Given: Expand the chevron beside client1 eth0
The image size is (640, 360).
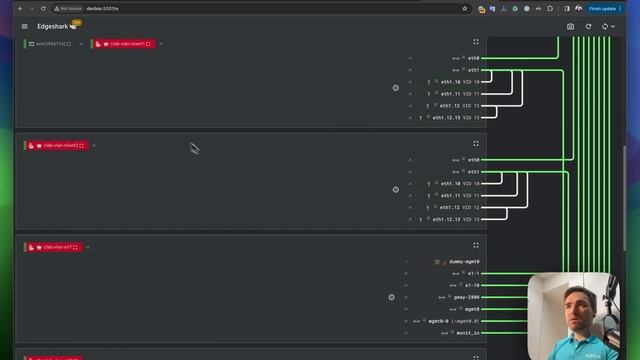Looking at the screenshot, I should click(410, 58).
